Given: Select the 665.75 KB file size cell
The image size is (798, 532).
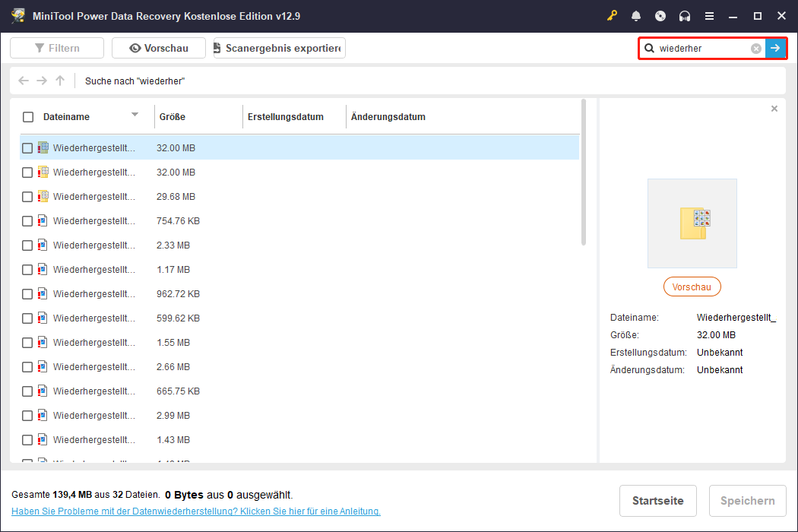Looking at the screenshot, I should coord(178,391).
